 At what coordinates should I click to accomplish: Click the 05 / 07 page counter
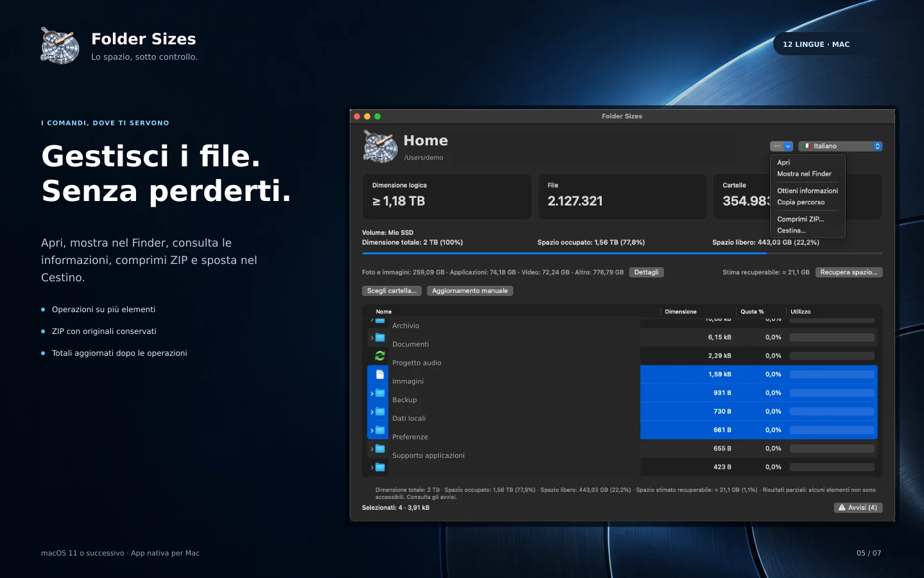click(869, 553)
